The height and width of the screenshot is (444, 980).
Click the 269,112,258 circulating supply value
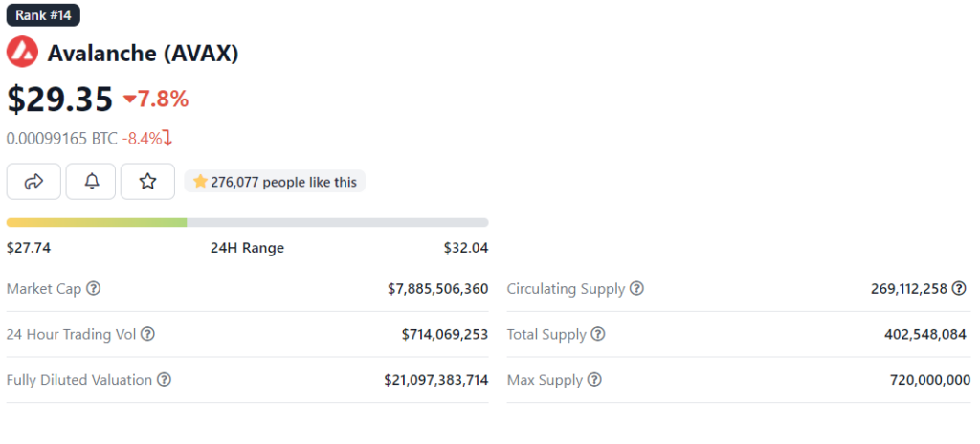click(909, 289)
